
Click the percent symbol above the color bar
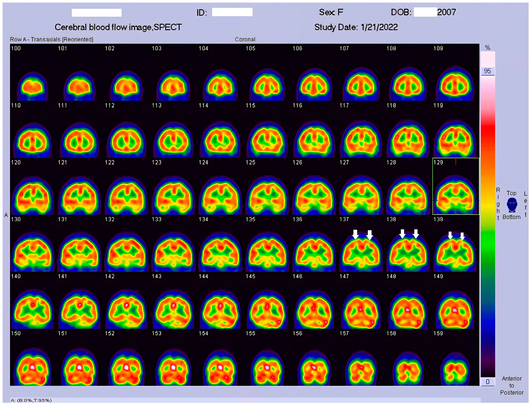pos(487,48)
